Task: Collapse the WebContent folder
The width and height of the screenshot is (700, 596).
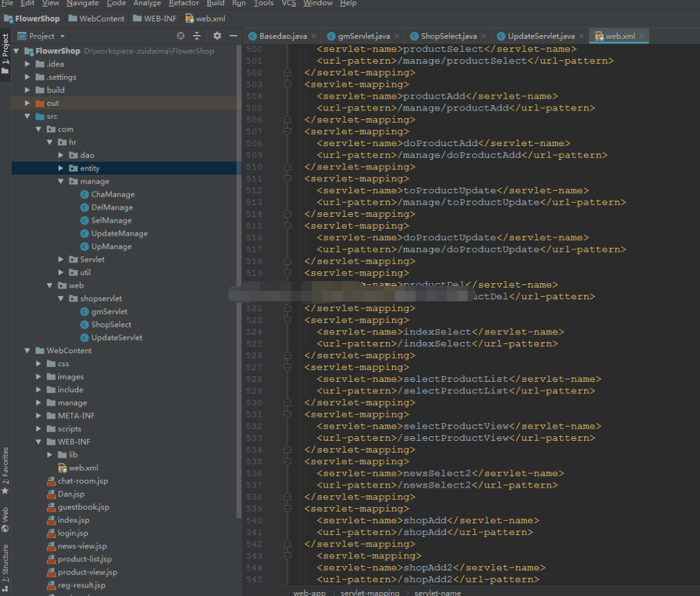Action: point(27,351)
